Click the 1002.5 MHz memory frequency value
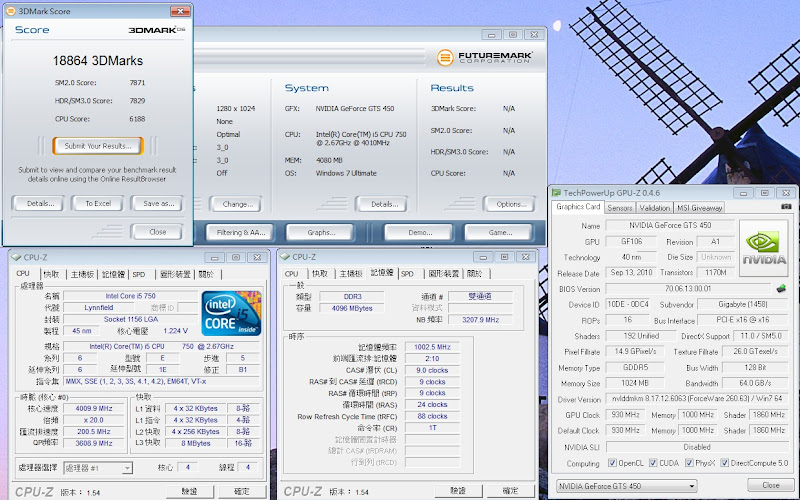The width and height of the screenshot is (800, 500). (432, 346)
